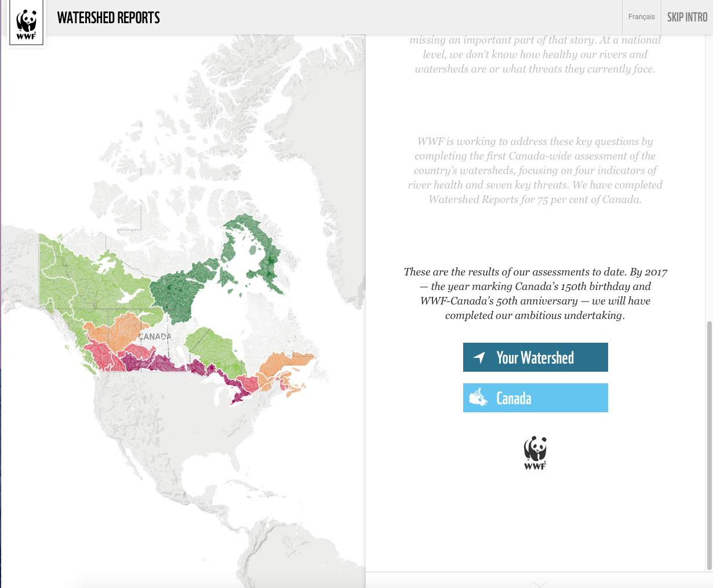The width and height of the screenshot is (713, 588).
Task: Click the WWF panda logo below the Canada button
Action: 535,452
